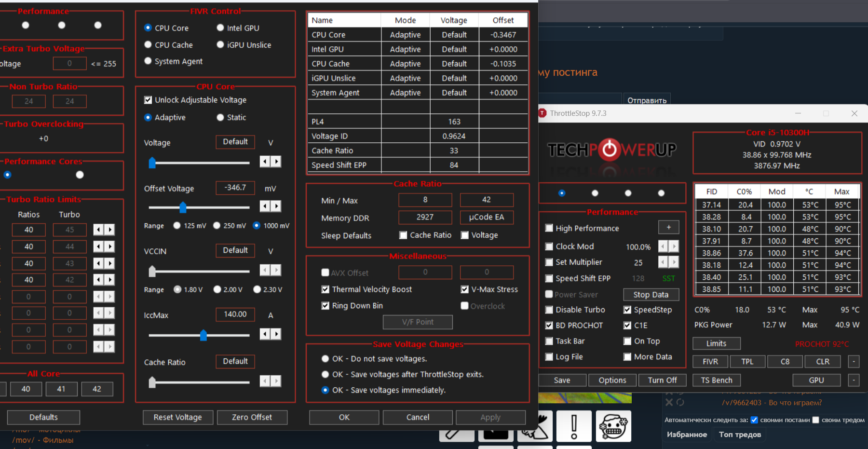Toggle Ring Down Bin checkbox
The height and width of the screenshot is (449, 868).
click(x=325, y=306)
